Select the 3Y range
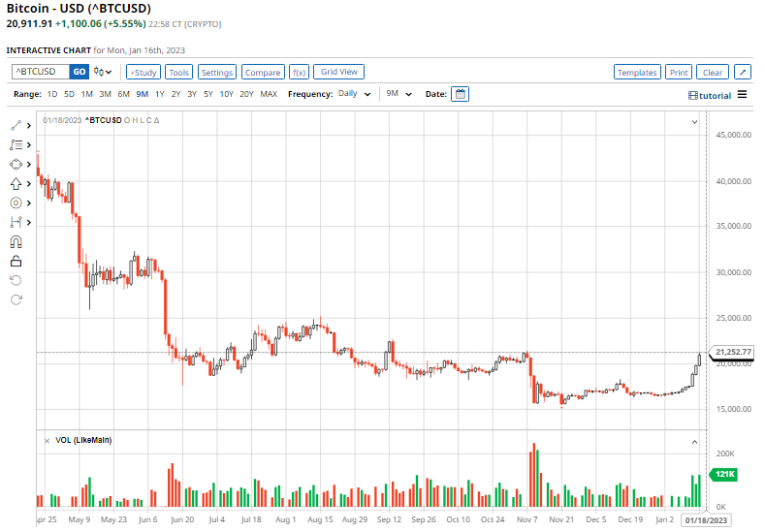Screen dimensions: 765x532 pos(192,94)
